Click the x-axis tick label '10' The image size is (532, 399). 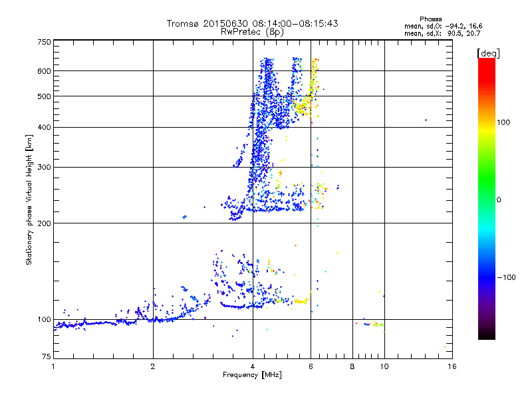[x=384, y=366]
